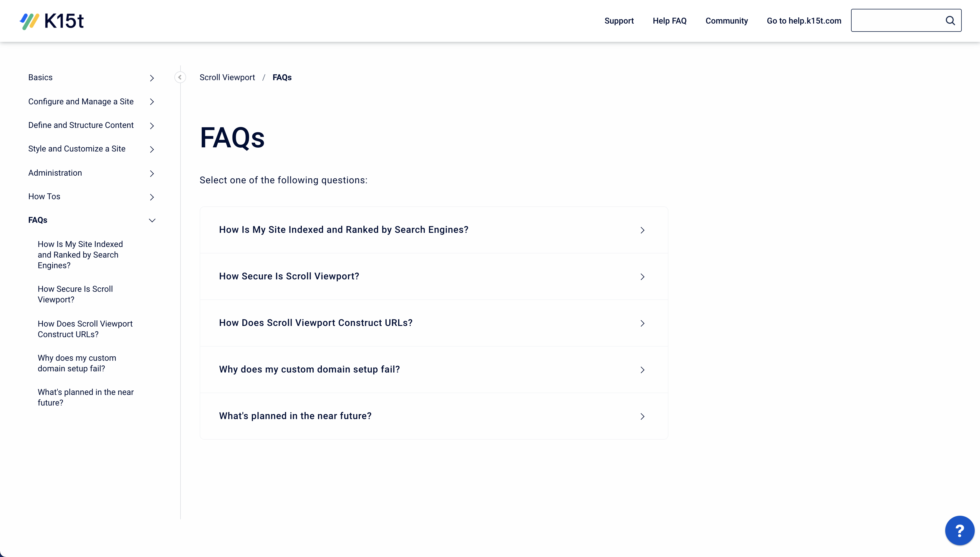980x557 pixels.
Task: Collapse the FAQs section chevron
Action: click(152, 220)
